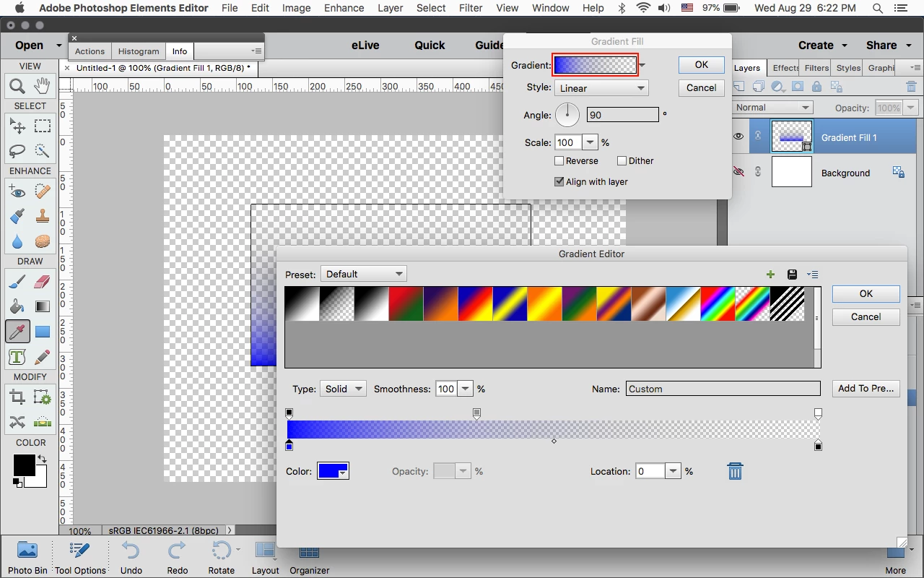This screenshot has width=924, height=578.
Task: Select the Quick Selection tool
Action: click(x=43, y=151)
